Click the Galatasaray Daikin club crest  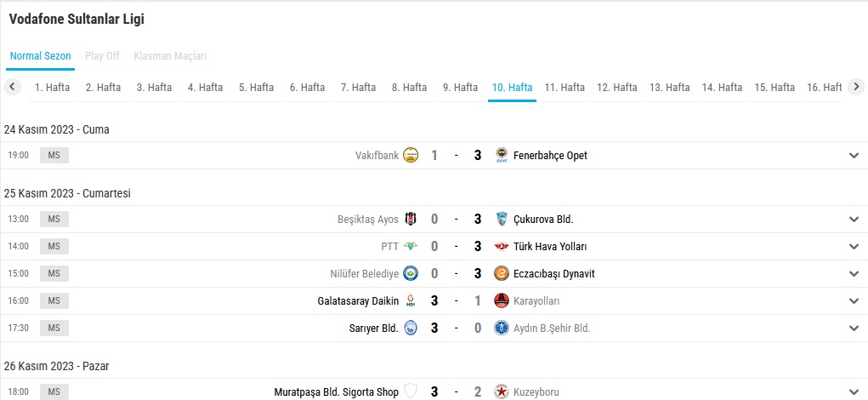(411, 300)
